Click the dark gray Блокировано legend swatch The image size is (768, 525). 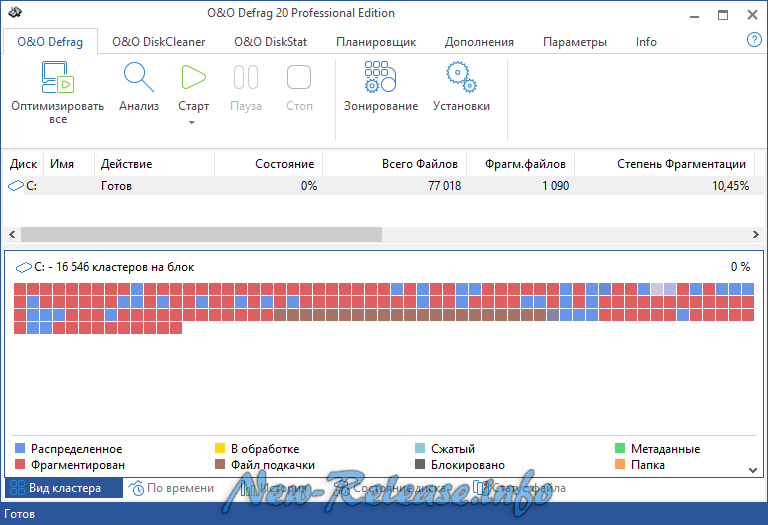(x=420, y=464)
